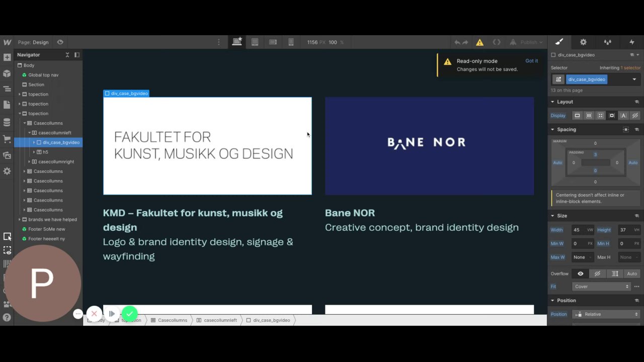Expand the casecollumnright tree item
Image resolution: width=644 pixels, height=362 pixels.
click(29, 162)
